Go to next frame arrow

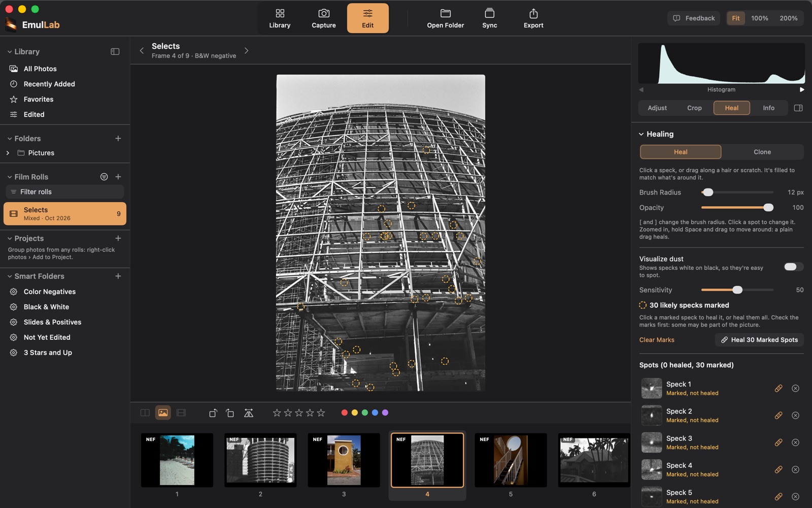tap(247, 51)
